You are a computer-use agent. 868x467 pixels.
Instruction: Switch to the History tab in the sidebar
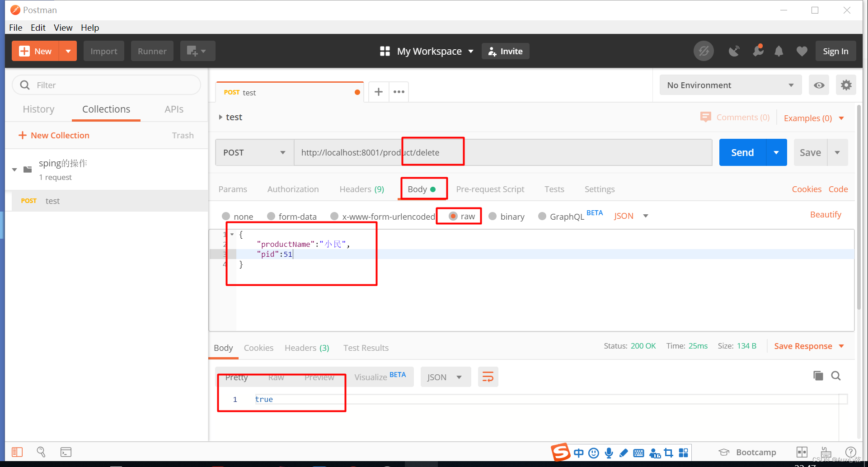pos(38,109)
